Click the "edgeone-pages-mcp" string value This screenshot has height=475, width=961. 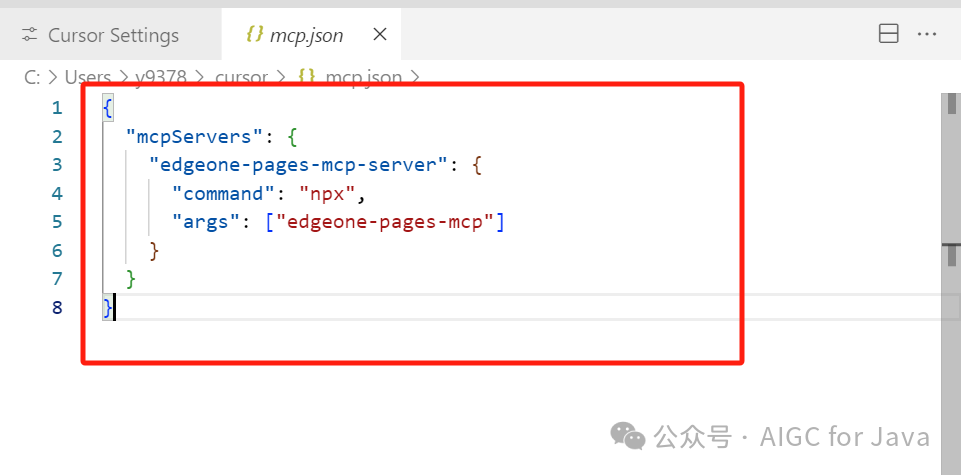pyautogui.click(x=384, y=221)
